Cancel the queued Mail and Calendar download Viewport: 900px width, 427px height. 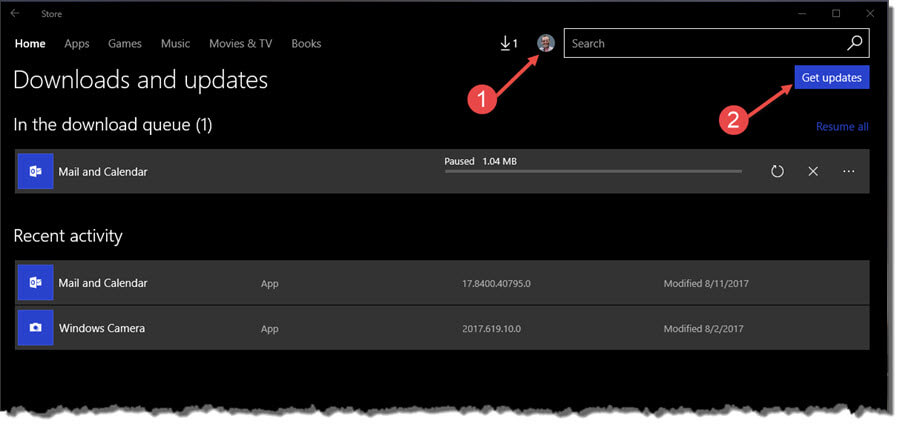click(x=813, y=171)
